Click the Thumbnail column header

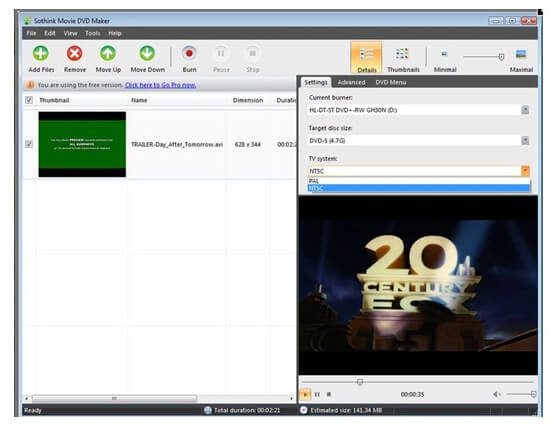(54, 100)
